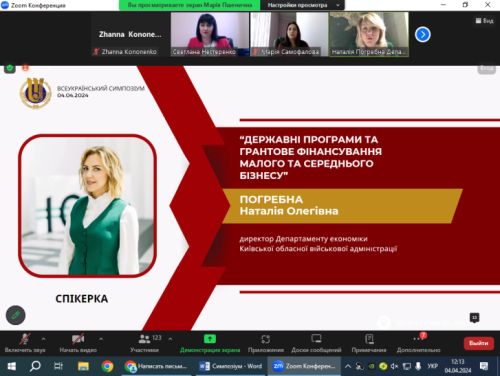
Task: Expand participants options arrow
Action: [x=170, y=339]
